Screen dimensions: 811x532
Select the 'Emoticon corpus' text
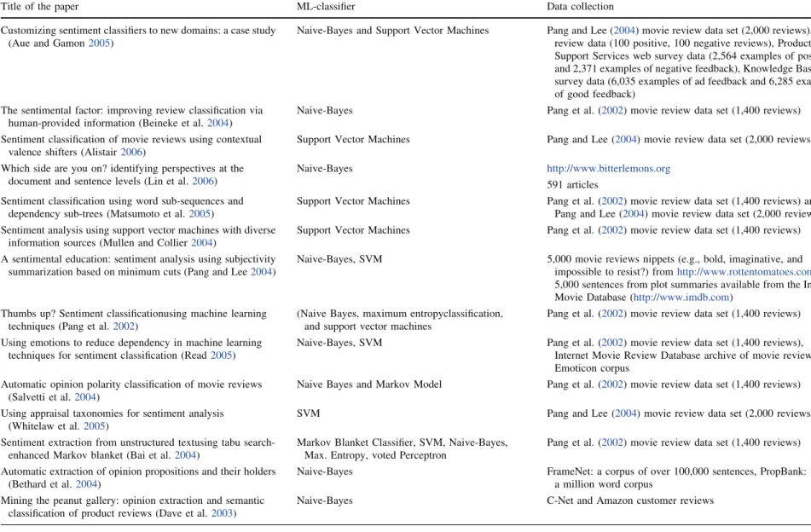point(592,368)
